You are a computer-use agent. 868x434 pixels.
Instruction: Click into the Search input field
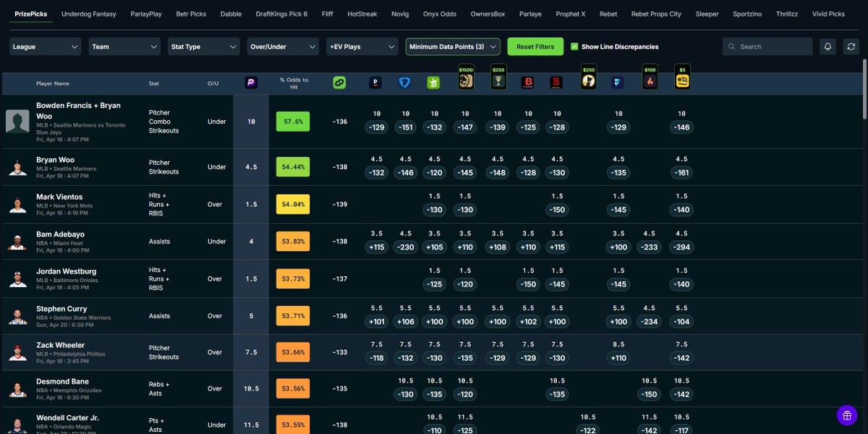(767, 46)
